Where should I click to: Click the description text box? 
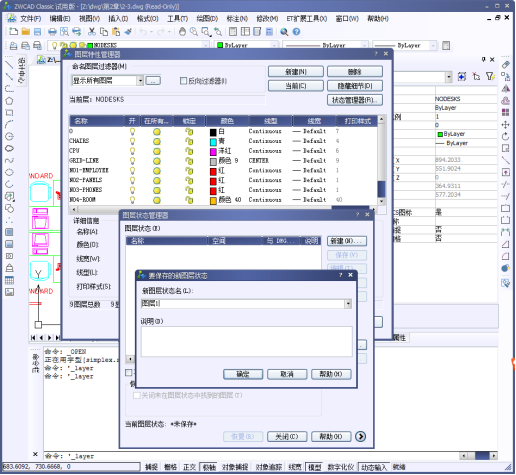point(246,341)
